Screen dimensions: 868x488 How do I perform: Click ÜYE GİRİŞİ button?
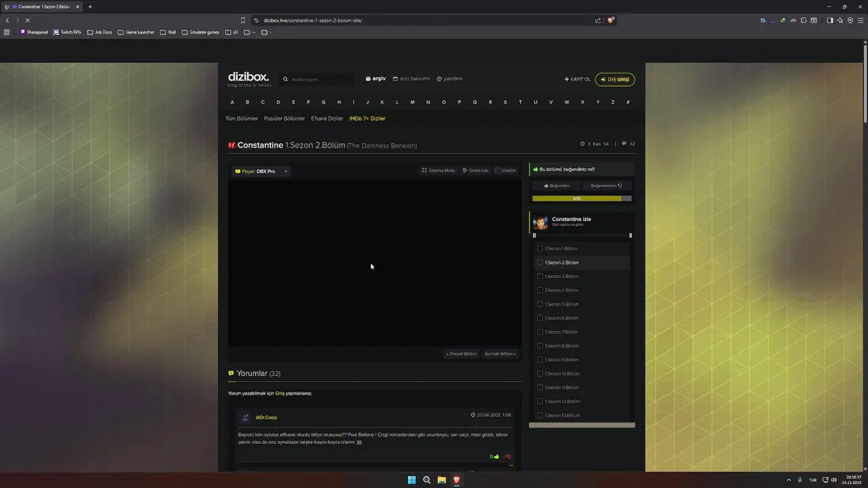615,79
